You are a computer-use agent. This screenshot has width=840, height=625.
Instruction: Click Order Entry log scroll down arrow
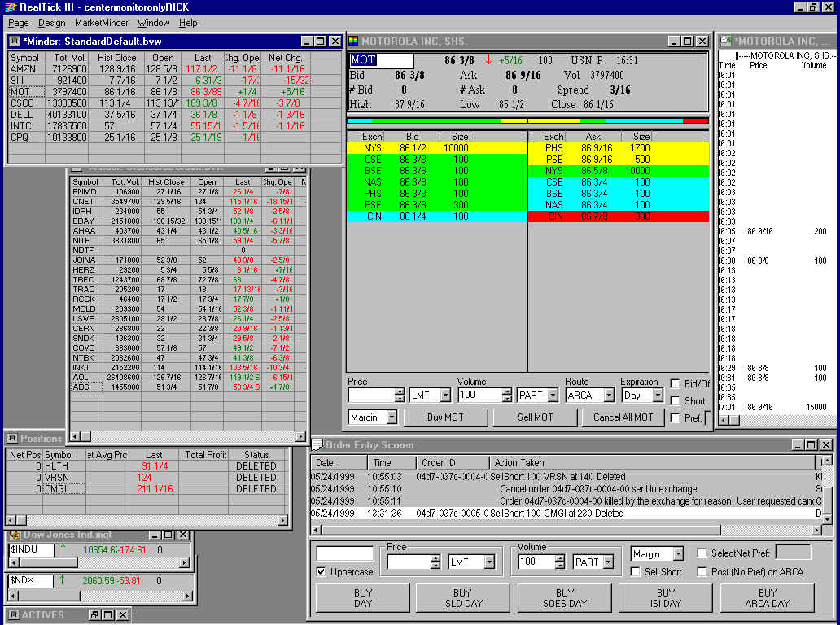coord(827,519)
